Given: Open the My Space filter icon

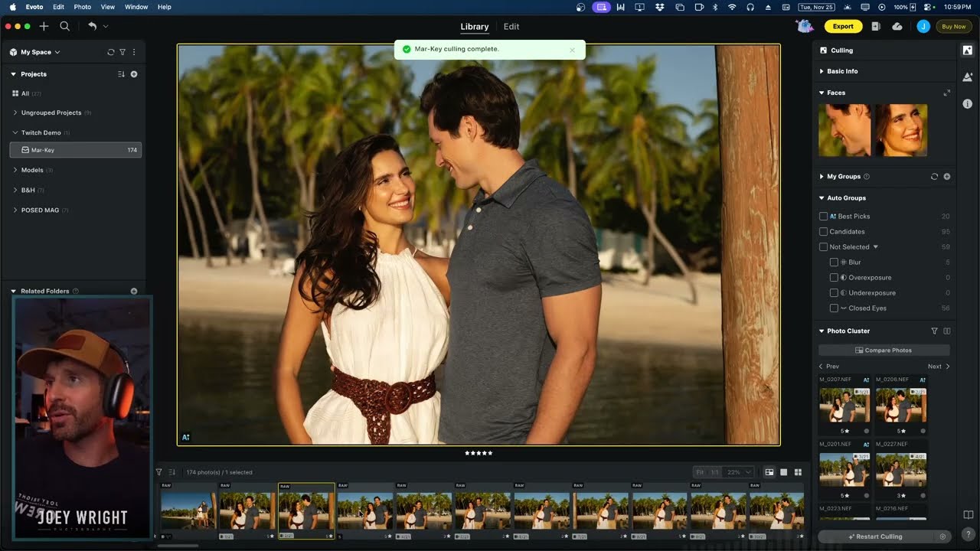Looking at the screenshot, I should pos(122,52).
